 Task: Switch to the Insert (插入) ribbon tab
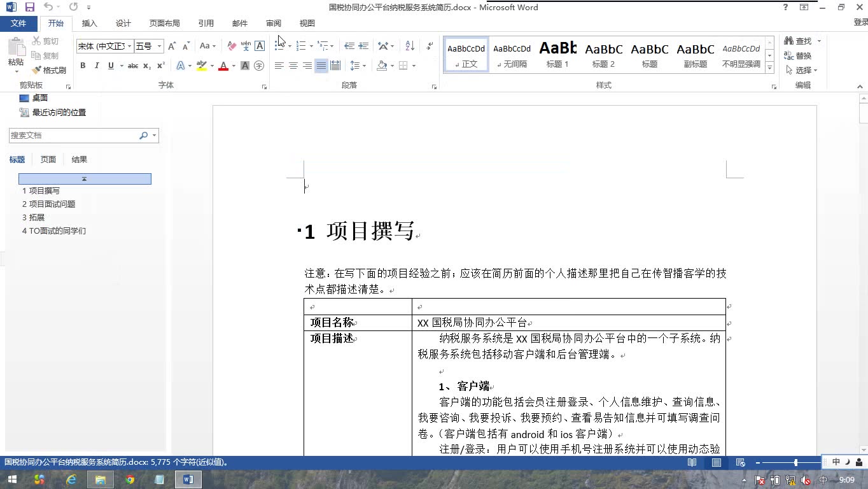[90, 23]
